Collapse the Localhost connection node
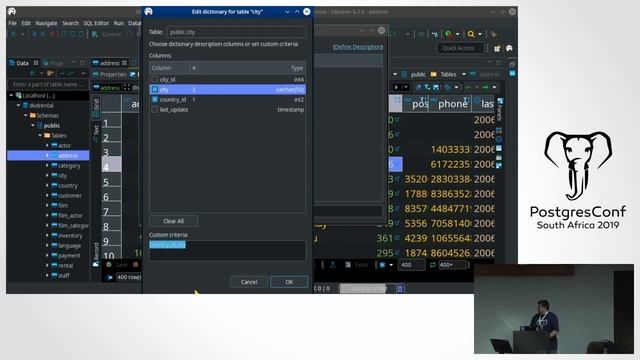This screenshot has width=640, height=360. 11,96
